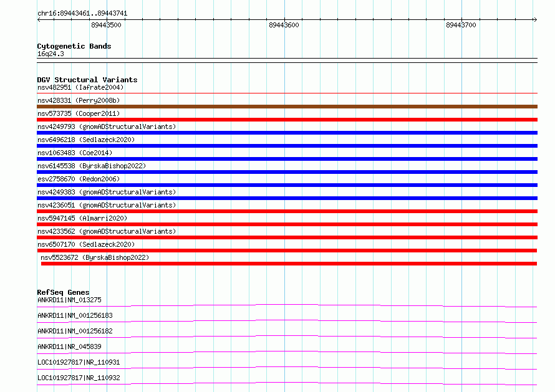This screenshot has width=555, height=392.
Task: Click the magenta LOC101927817|NR_110932 gene line
Action: tap(287, 383)
